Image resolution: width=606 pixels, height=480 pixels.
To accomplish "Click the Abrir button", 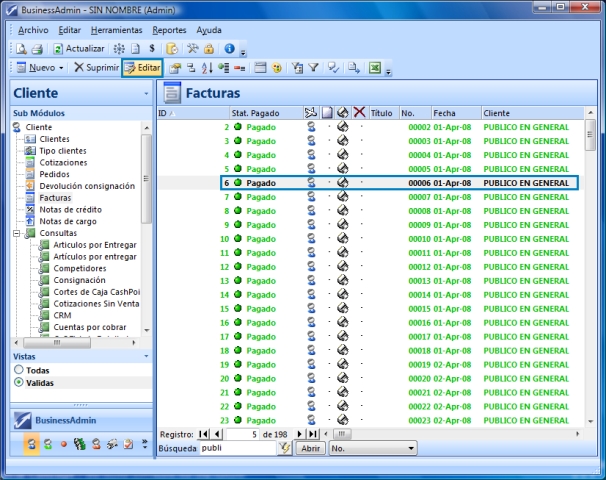I will (310, 449).
